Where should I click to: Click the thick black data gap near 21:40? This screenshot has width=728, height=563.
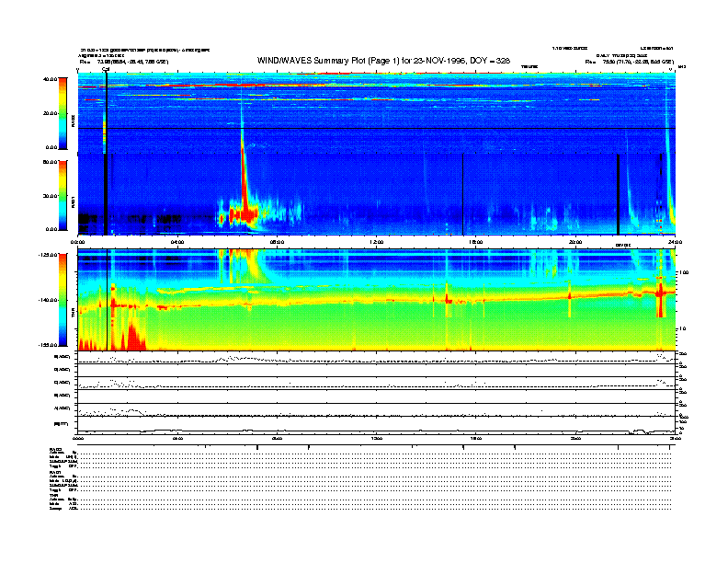tap(618, 194)
